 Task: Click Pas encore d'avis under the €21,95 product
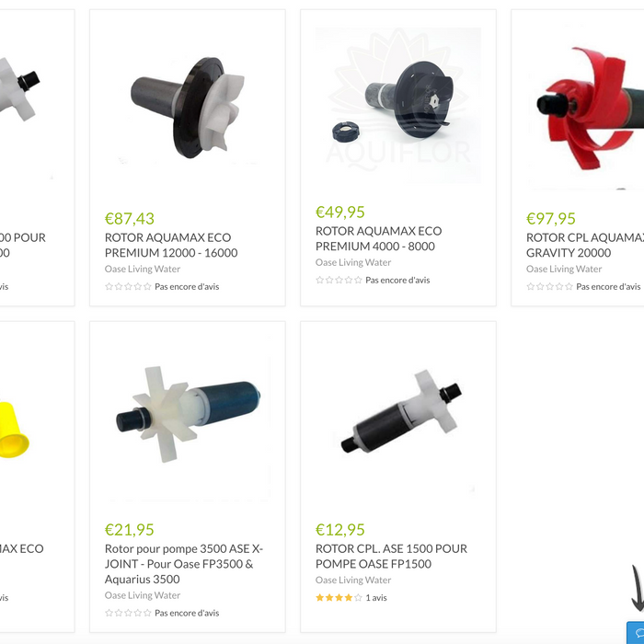pyautogui.click(x=187, y=613)
